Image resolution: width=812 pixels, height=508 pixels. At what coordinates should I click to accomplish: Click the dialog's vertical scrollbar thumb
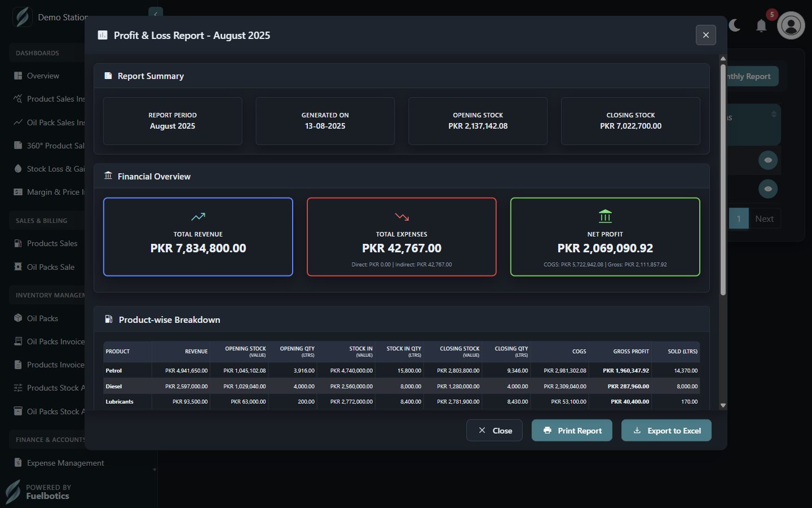[723, 179]
